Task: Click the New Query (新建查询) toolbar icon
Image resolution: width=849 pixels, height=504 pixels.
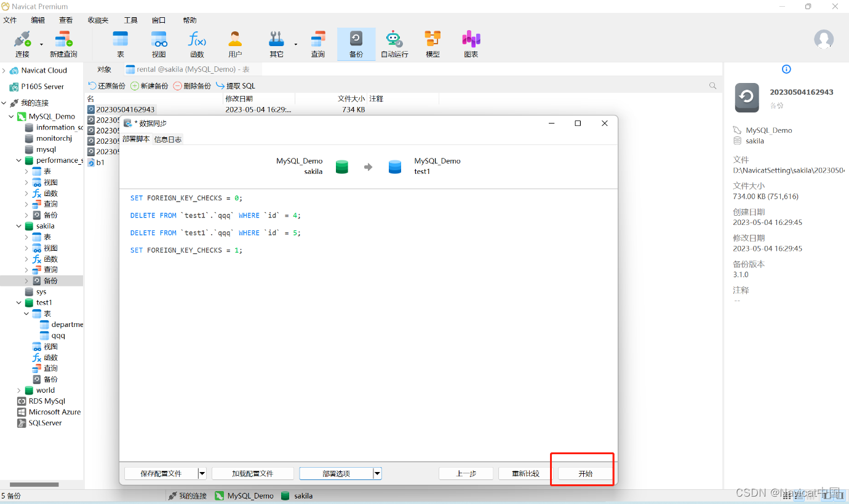Action: (63, 41)
